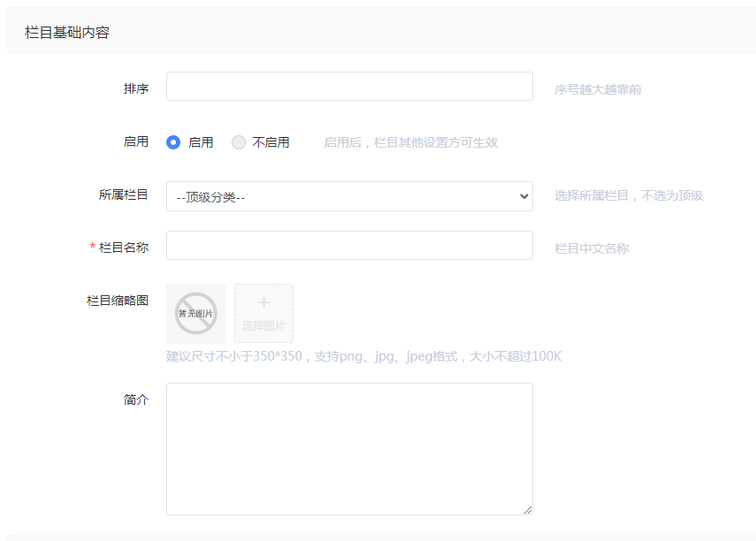Click the 暂无图片 placeholder thumbnail

[x=195, y=313]
